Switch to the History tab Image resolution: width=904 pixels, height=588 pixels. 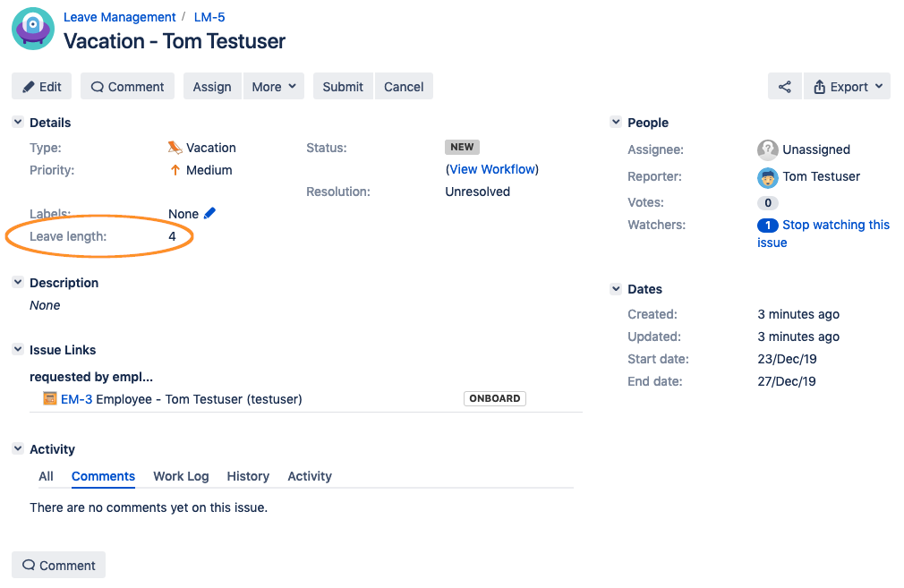point(248,476)
